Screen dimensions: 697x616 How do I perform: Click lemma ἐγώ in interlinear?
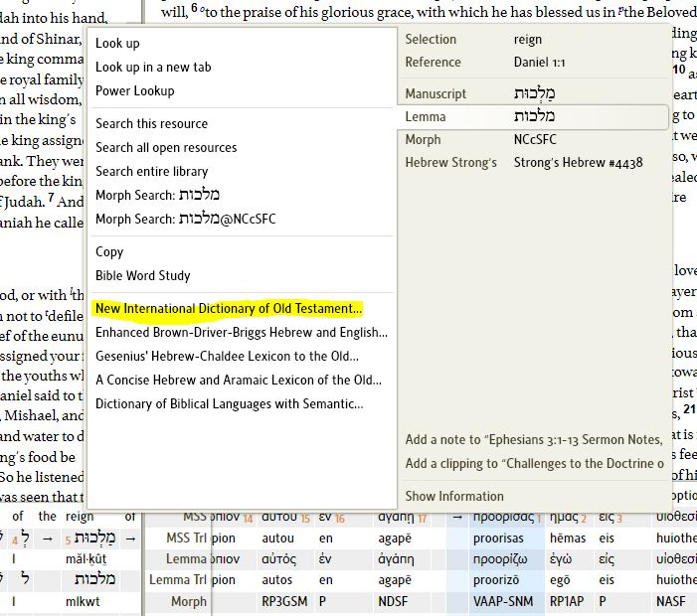click(x=561, y=559)
